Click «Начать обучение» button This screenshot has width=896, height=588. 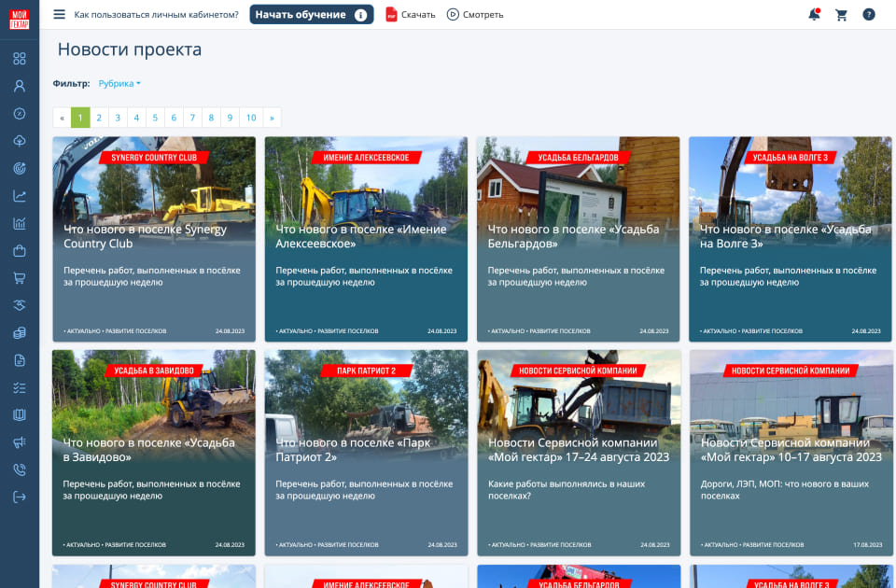pyautogui.click(x=311, y=14)
